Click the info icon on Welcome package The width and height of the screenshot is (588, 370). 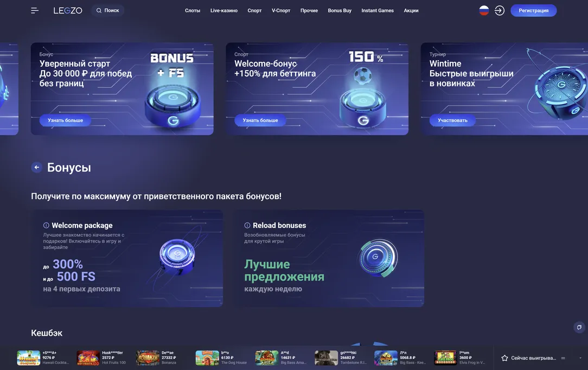47,225
